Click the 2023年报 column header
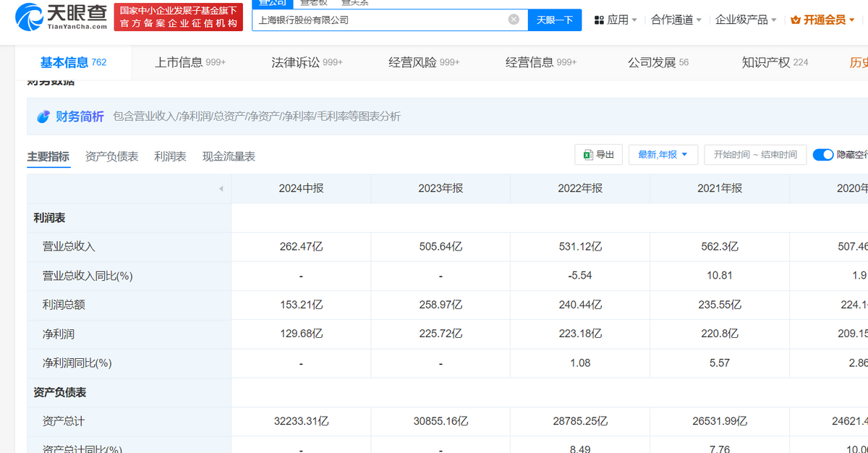This screenshot has height=453, width=868. pos(441,189)
